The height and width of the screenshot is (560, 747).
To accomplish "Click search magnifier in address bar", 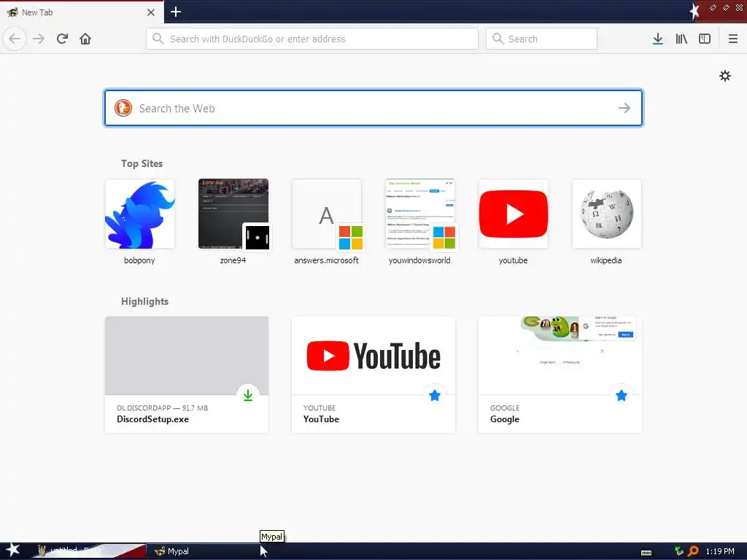I will [x=158, y=39].
